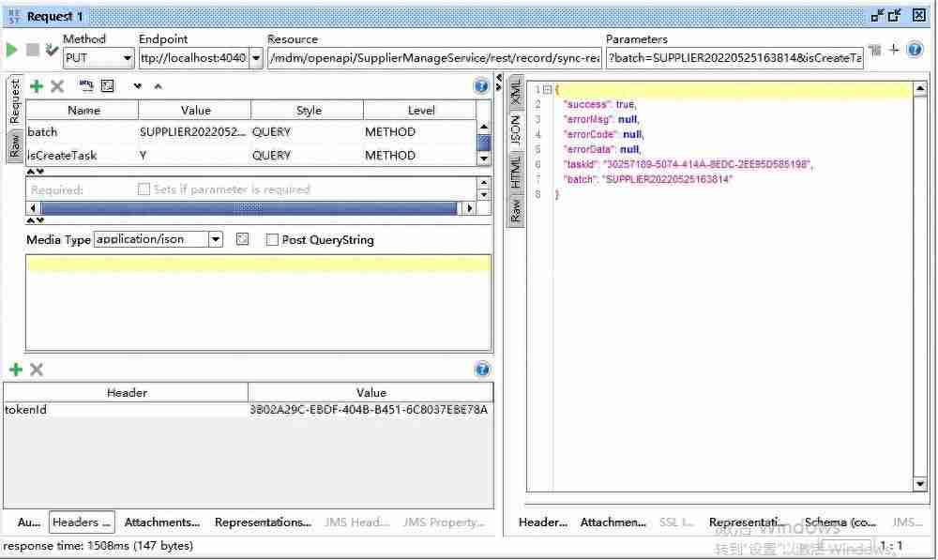Screen dimensions: 938x560
Task: Click the REST request icon in title bar
Action: [13, 16]
